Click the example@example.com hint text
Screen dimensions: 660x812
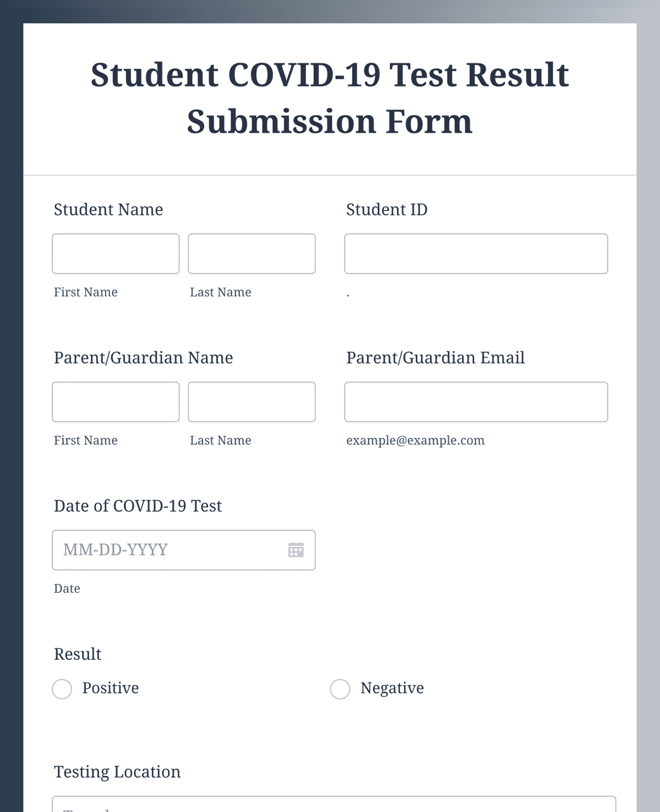[x=415, y=440]
